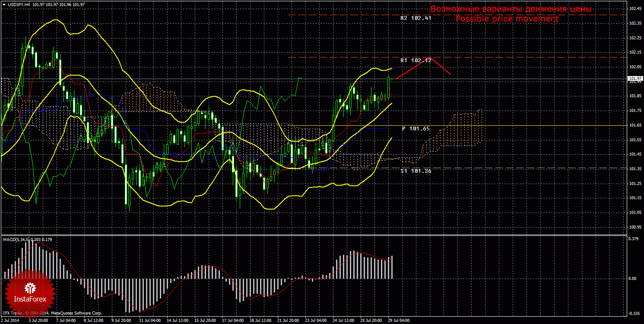
Task: Click the 17 Jul 04:00 time axis label
Action: pyautogui.click(x=233, y=321)
